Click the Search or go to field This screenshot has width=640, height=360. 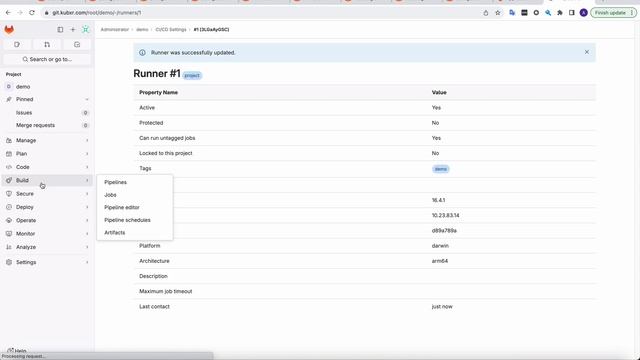(x=47, y=59)
